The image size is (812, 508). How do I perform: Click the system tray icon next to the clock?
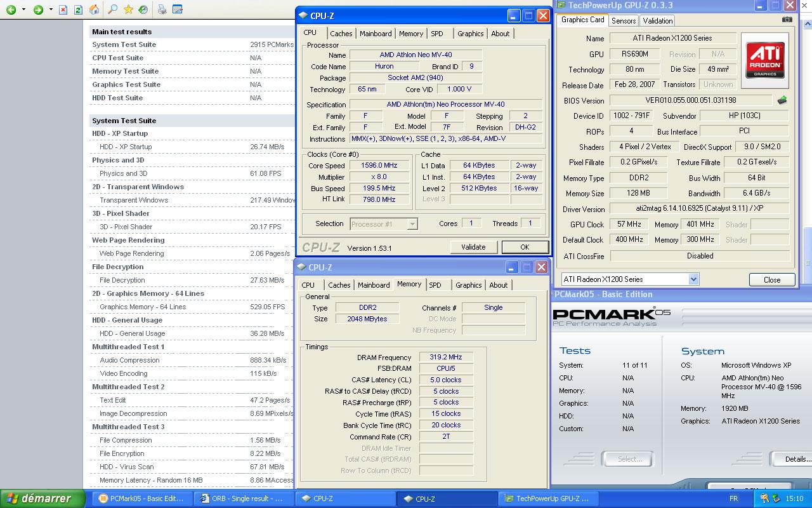tap(776, 498)
